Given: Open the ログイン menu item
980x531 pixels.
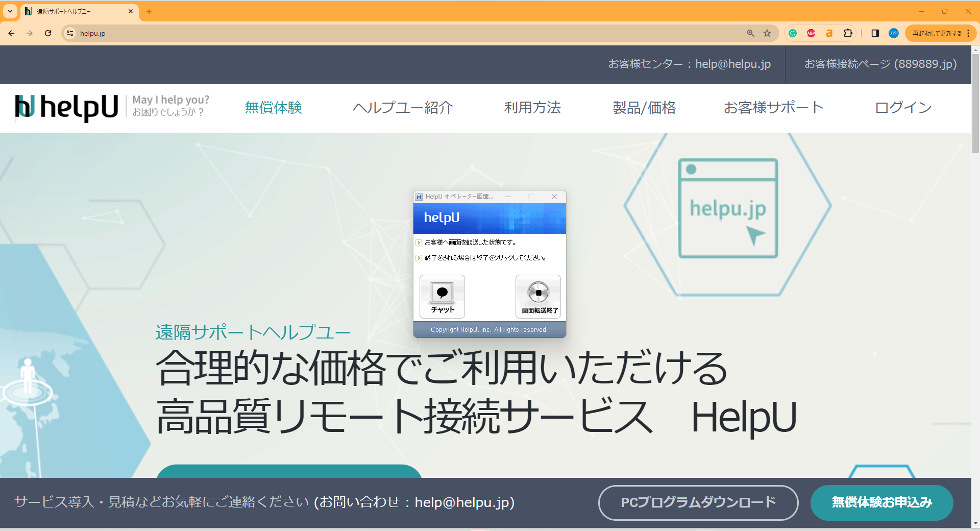Looking at the screenshot, I should click(903, 107).
